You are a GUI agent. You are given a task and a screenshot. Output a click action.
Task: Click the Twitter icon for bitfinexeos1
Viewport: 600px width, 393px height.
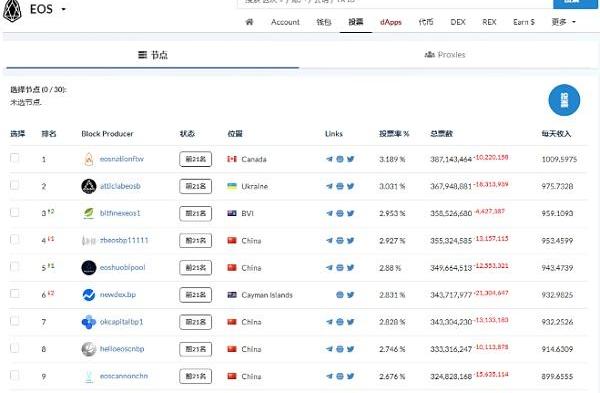point(351,214)
